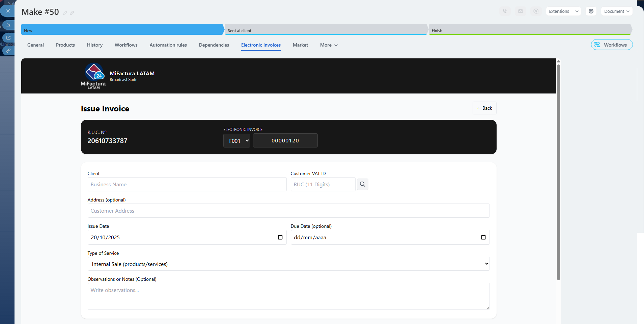This screenshot has width=644, height=324.
Task: Open Issue Date calendar picker icon
Action: 280,237
